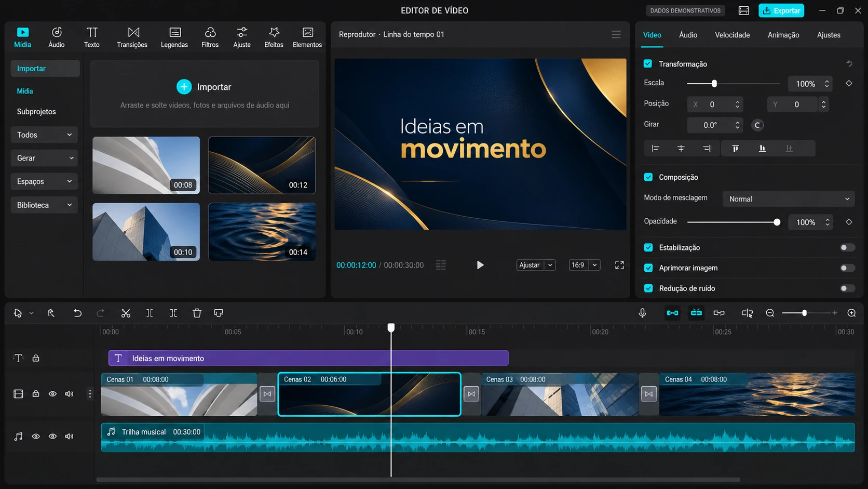The height and width of the screenshot is (489, 868).
Task: Play the preview video
Action: [480, 265]
